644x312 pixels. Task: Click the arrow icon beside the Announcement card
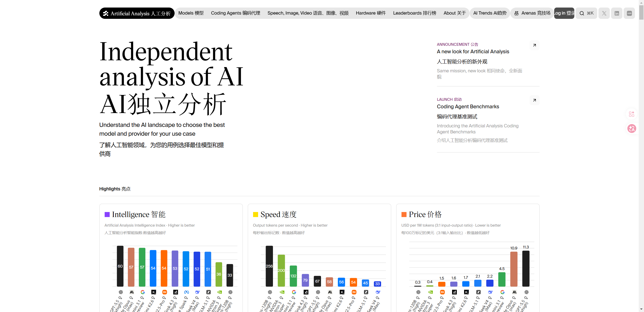[535, 45]
